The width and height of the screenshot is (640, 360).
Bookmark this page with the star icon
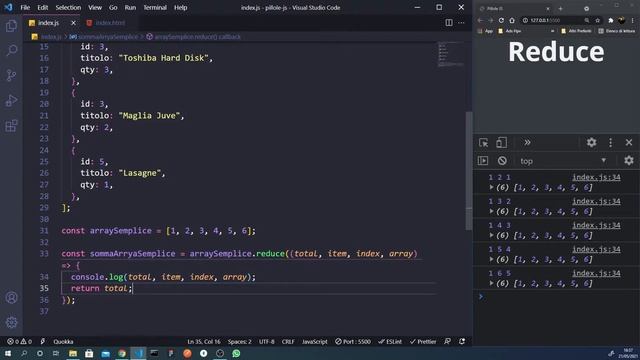click(598, 20)
